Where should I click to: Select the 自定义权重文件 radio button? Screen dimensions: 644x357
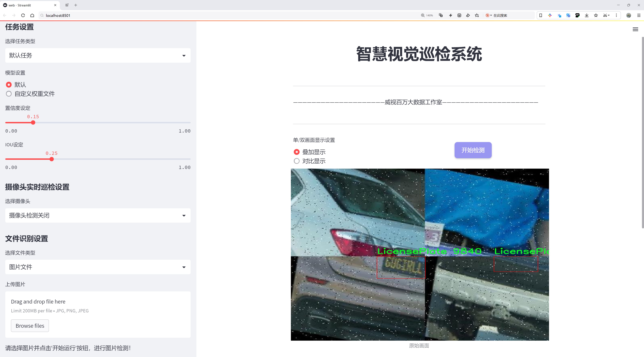tap(9, 94)
